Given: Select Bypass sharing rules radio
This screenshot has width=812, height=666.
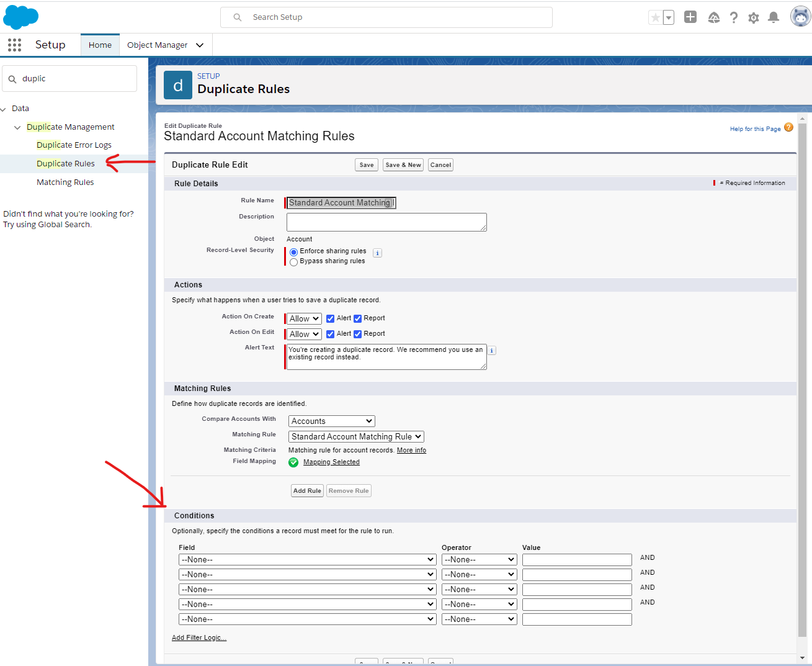Looking at the screenshot, I should point(293,262).
